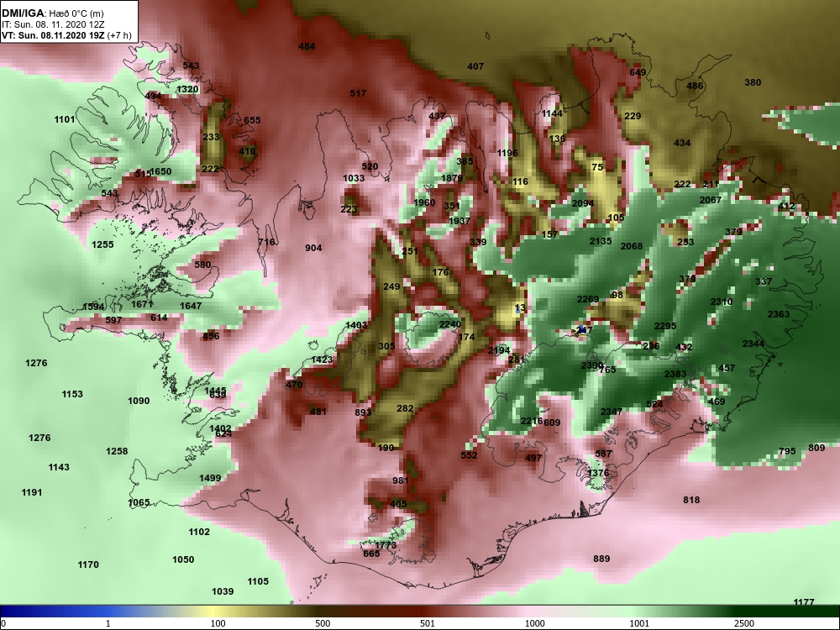Screen dimensions: 840x630
Task: Click the map value '904'
Action: point(313,248)
